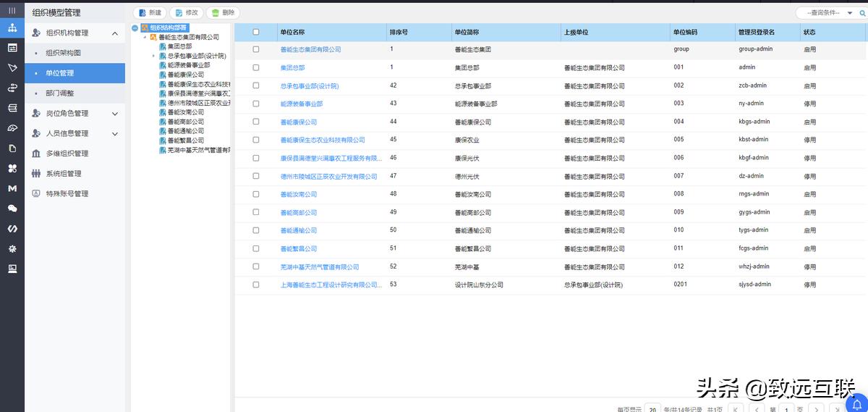Open the workflow route icon in the rail
This screenshot has width=868, height=412.
pyautogui.click(x=12, y=88)
